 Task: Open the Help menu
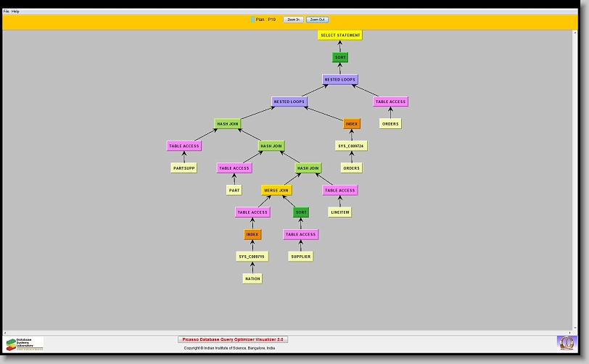coord(15,12)
